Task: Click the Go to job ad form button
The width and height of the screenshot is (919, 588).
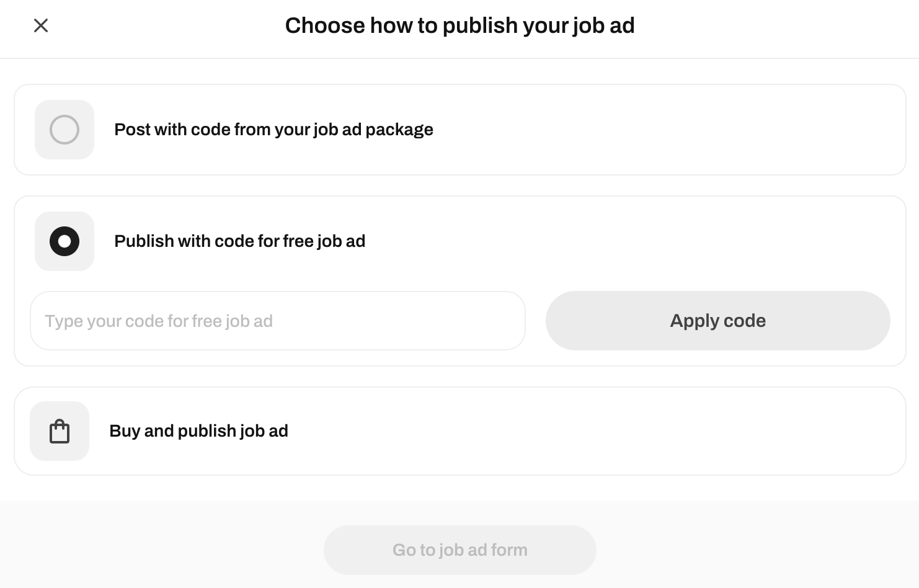Action: 459,550
